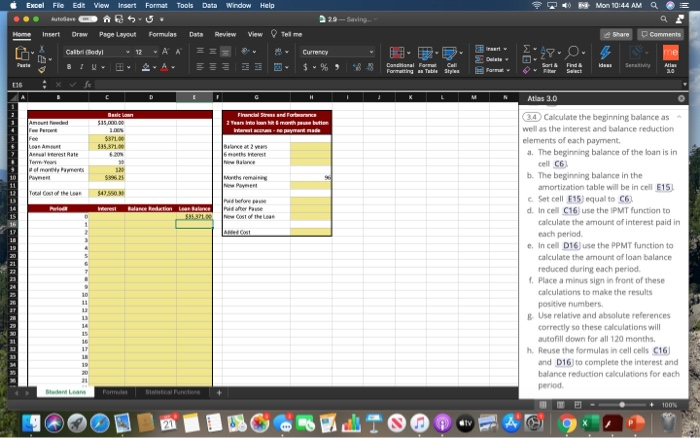Toggle Align Right button
The width and height of the screenshot is (700, 438).
point(225,67)
